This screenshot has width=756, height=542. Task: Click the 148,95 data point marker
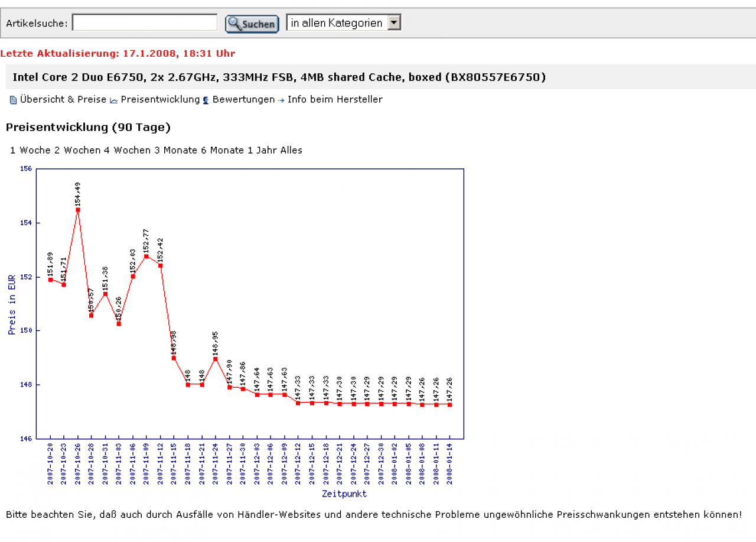point(216,359)
